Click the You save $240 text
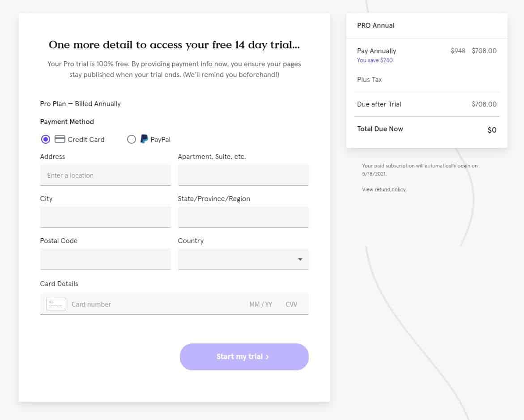524x420 pixels. 375,60
